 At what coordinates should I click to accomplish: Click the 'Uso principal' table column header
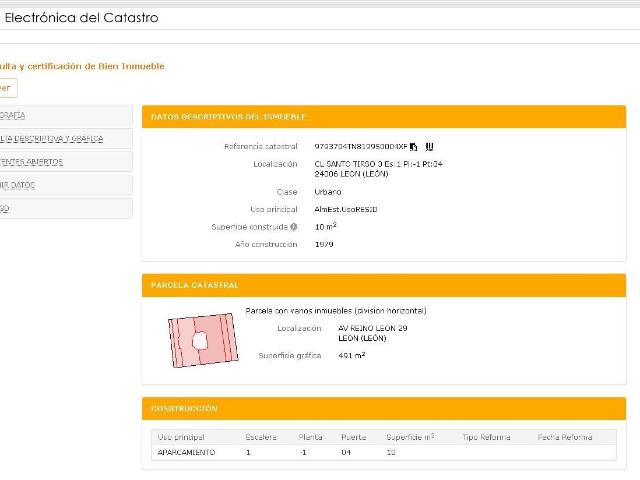181,437
